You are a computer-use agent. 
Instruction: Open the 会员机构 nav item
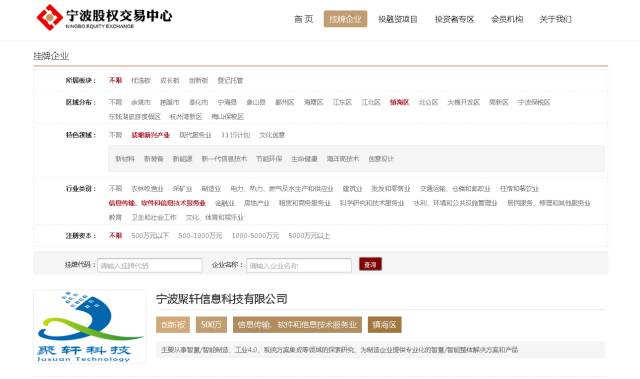[507, 19]
